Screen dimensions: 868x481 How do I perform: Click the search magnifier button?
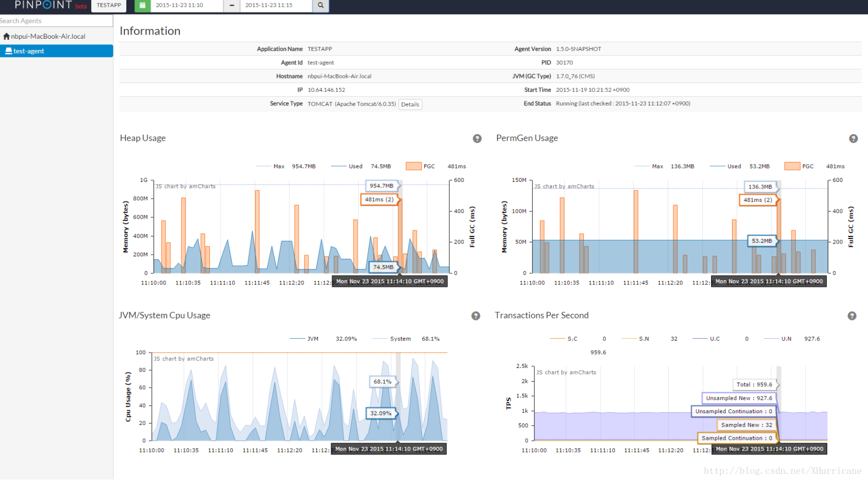pos(320,5)
